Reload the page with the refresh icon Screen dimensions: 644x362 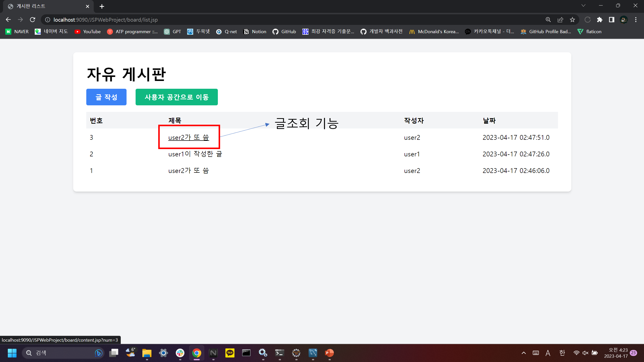click(x=32, y=20)
